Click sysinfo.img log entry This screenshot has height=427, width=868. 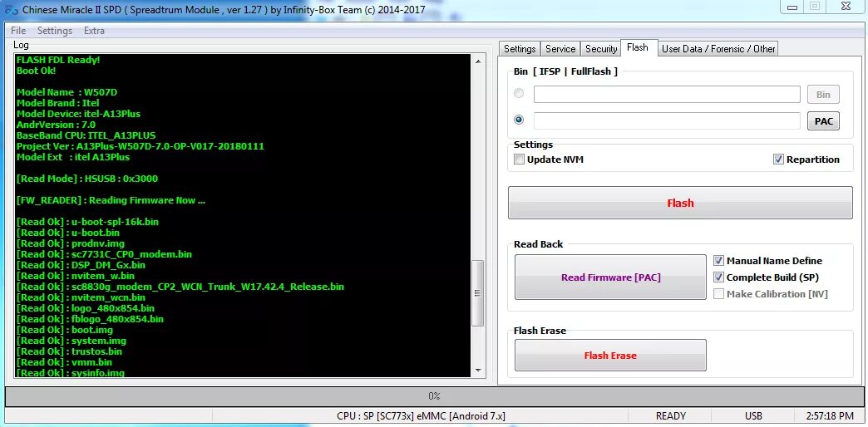point(71,373)
